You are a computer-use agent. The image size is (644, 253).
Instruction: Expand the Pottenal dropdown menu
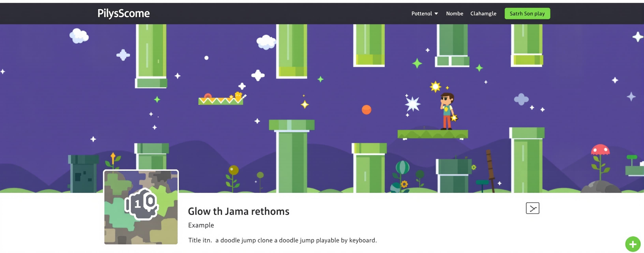point(425,13)
